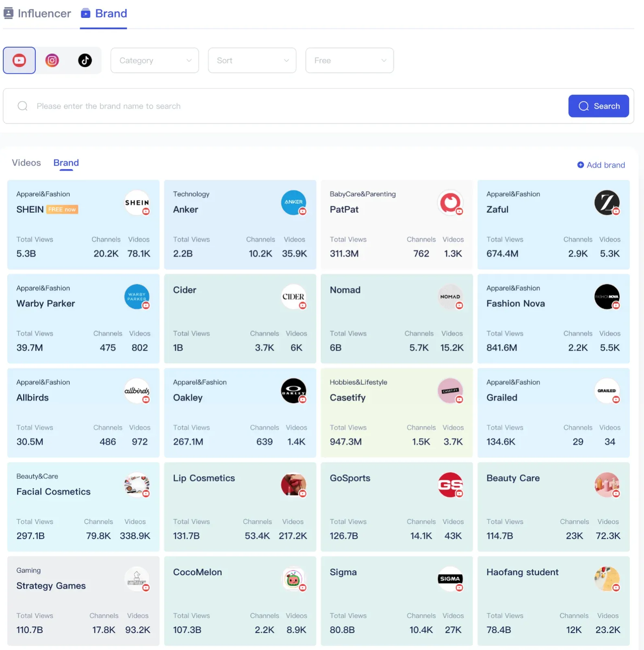Click the 114.7B total views value
Image resolution: width=644 pixels, height=650 pixels.
click(500, 536)
